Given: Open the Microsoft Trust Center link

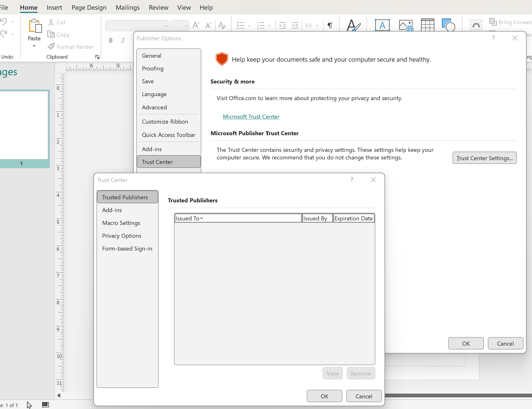Looking at the screenshot, I should click(x=251, y=117).
